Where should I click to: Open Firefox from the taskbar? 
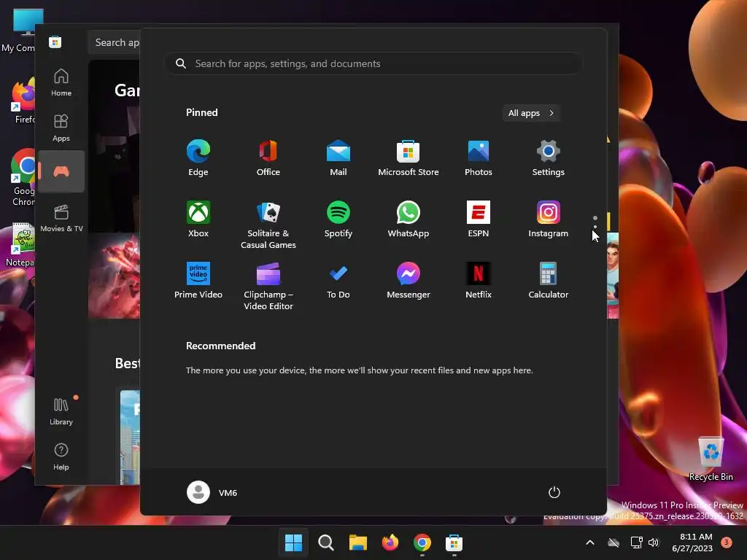pyautogui.click(x=390, y=542)
